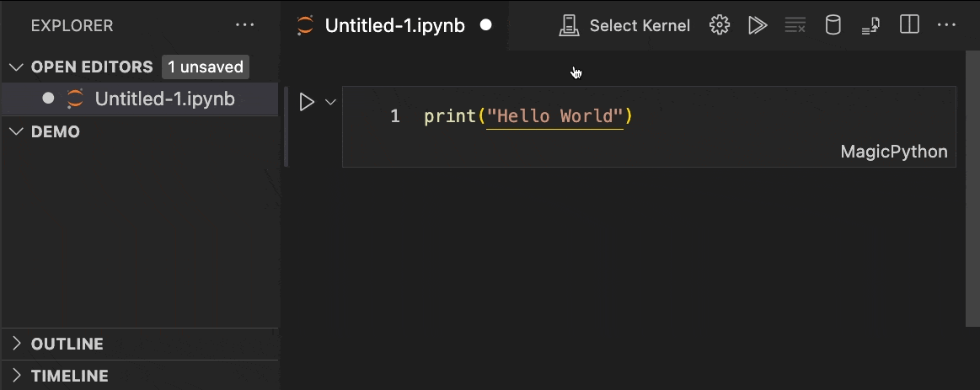Viewport: 980px width, 390px height.
Task: Clear all cell outputs icon
Action: [795, 25]
